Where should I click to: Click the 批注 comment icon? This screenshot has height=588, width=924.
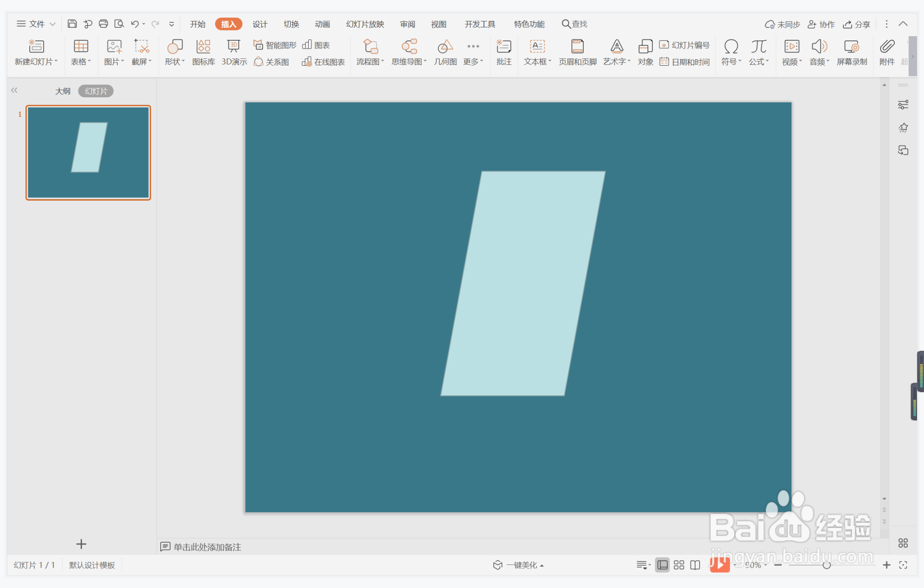click(504, 52)
